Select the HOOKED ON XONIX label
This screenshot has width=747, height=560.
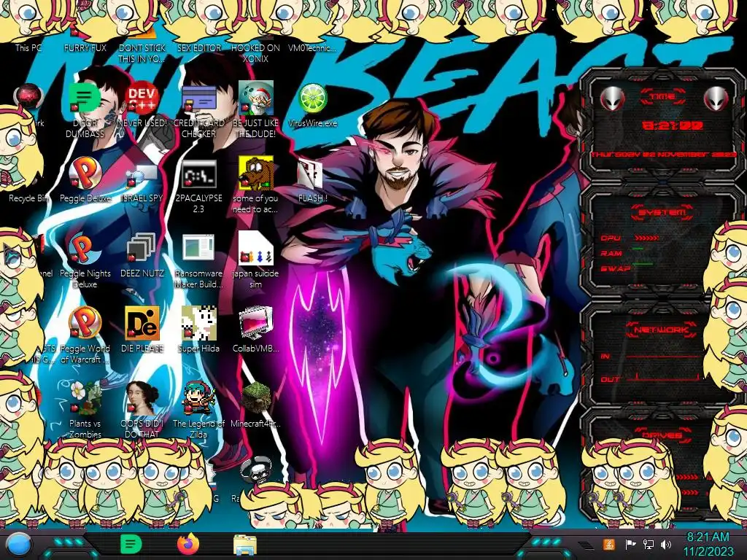pyautogui.click(x=255, y=53)
